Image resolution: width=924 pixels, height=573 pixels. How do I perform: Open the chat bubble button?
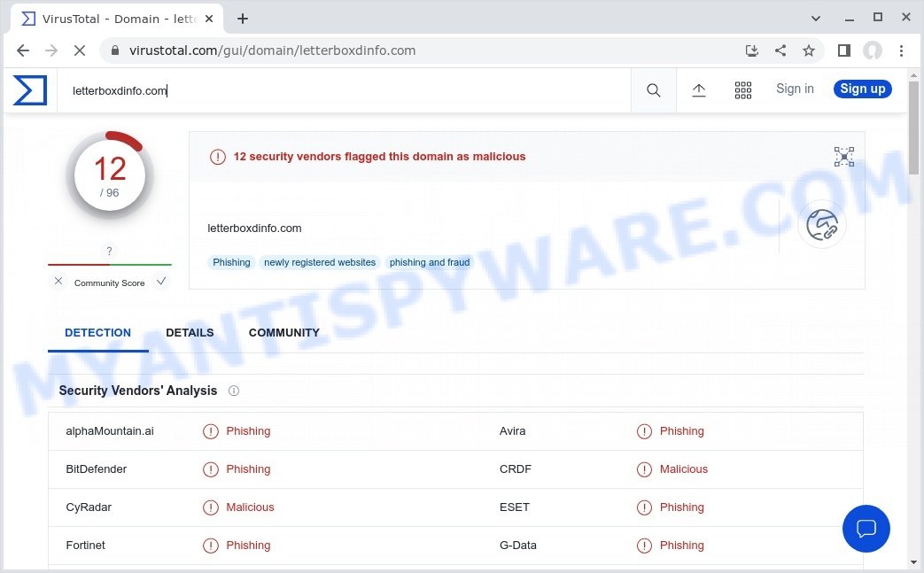tap(866, 528)
